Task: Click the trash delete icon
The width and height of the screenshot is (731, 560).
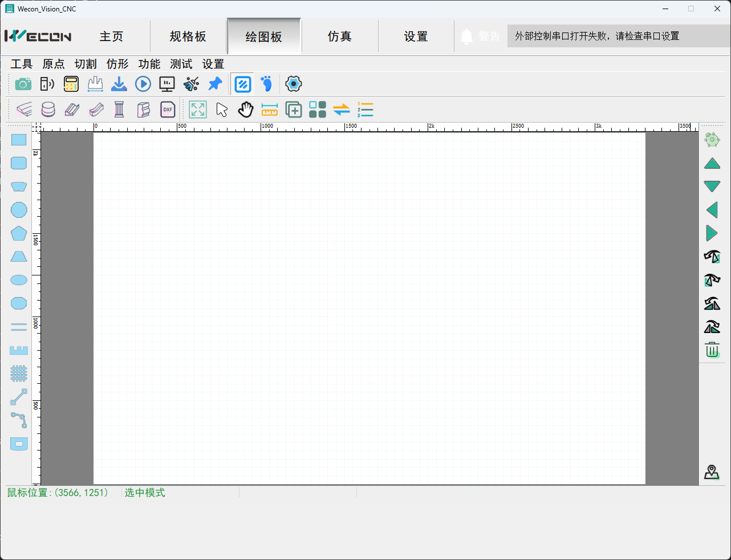Action: (x=712, y=350)
